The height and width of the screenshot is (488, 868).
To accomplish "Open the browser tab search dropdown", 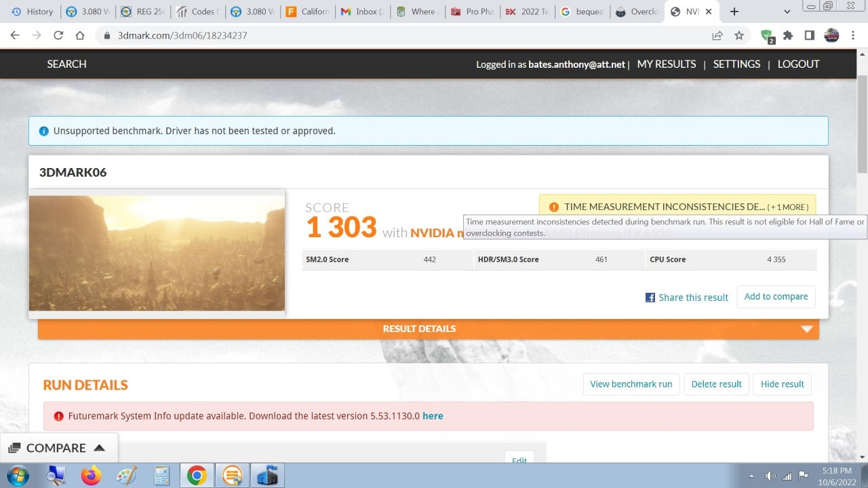I will [786, 12].
